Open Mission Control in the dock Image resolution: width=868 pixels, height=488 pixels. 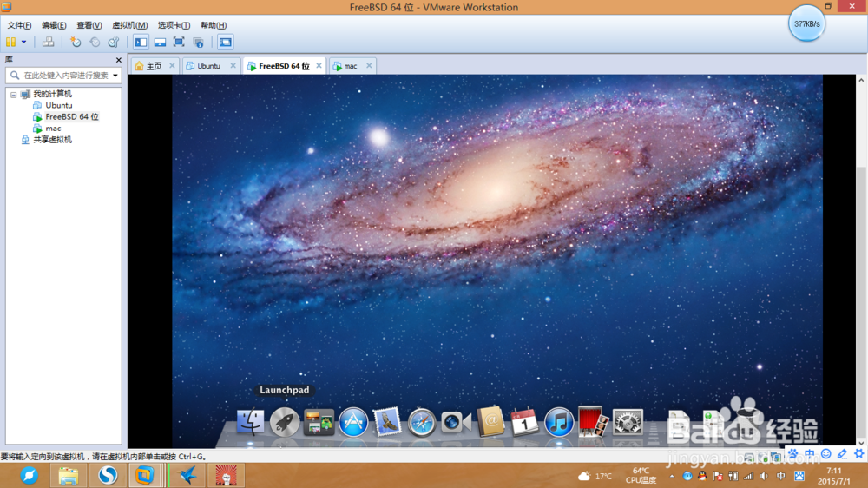[x=319, y=422]
